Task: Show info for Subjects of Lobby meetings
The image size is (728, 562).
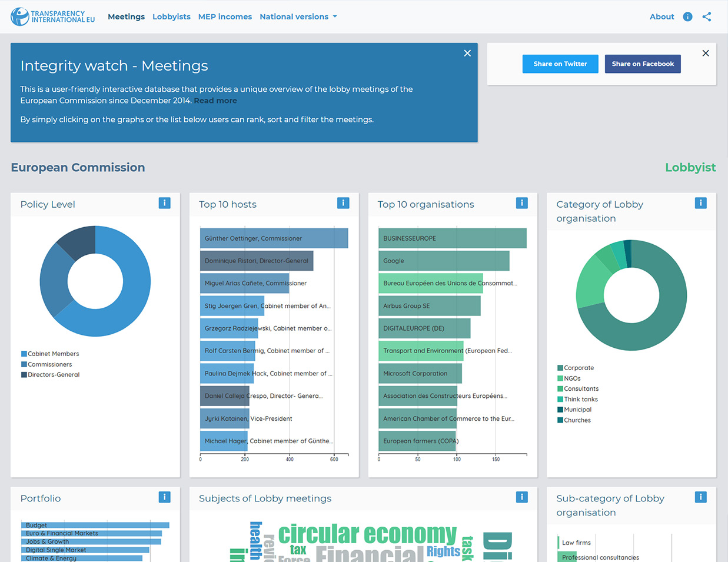Action: pos(521,497)
